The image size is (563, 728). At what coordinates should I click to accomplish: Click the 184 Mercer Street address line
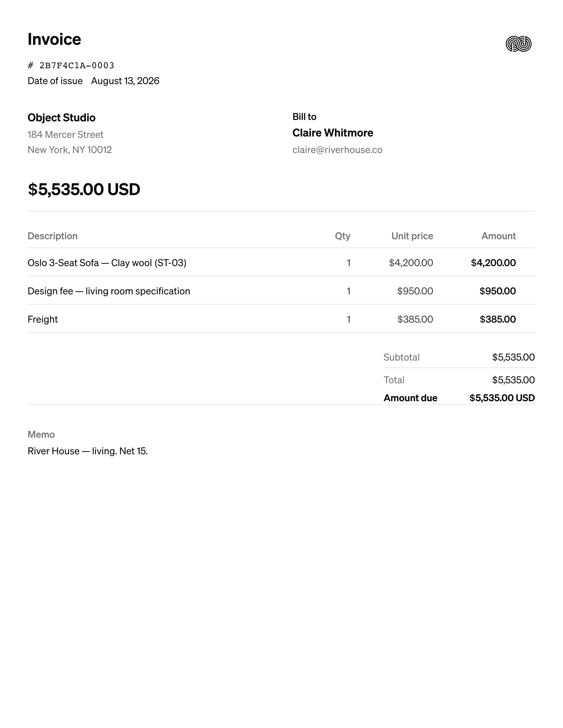65,135
